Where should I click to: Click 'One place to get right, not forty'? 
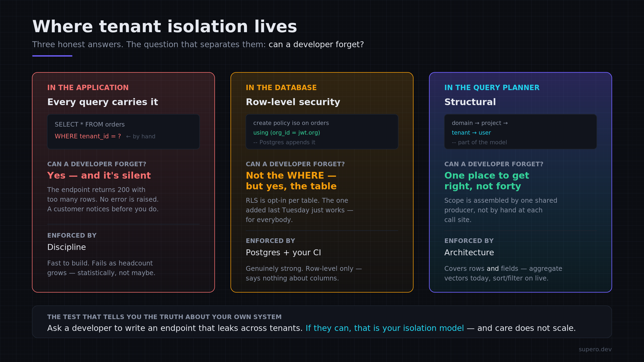pos(487,181)
